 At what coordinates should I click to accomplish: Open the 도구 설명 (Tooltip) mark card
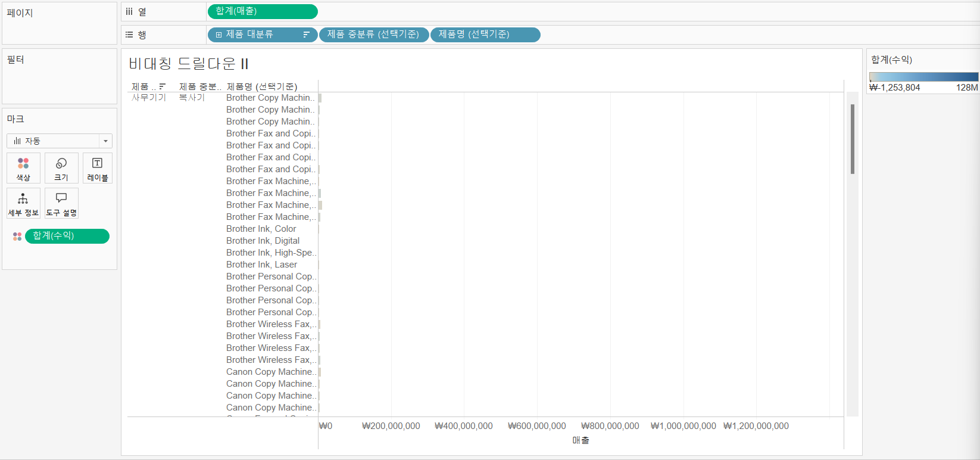tap(61, 203)
